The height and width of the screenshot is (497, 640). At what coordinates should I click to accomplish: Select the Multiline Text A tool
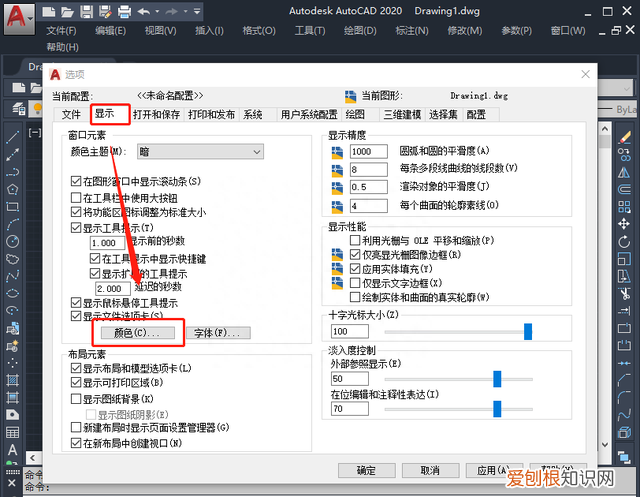tap(13, 450)
